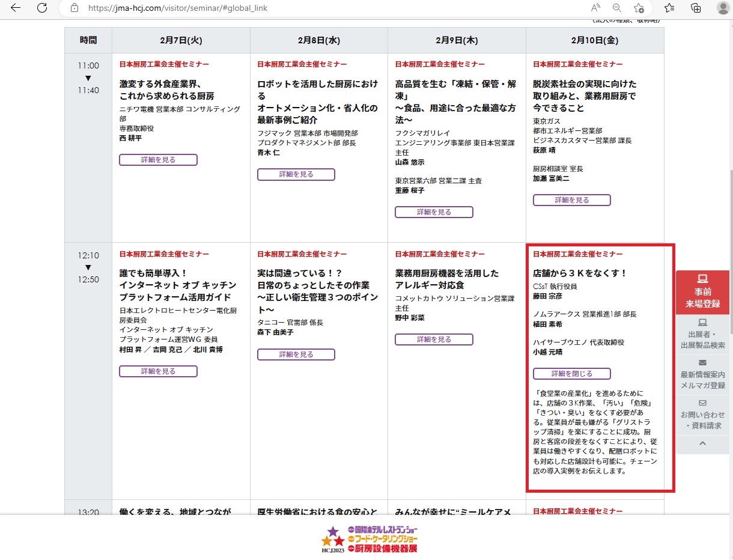
Task: Click affiliation タニコー 官需部 係長
Action: click(x=290, y=323)
